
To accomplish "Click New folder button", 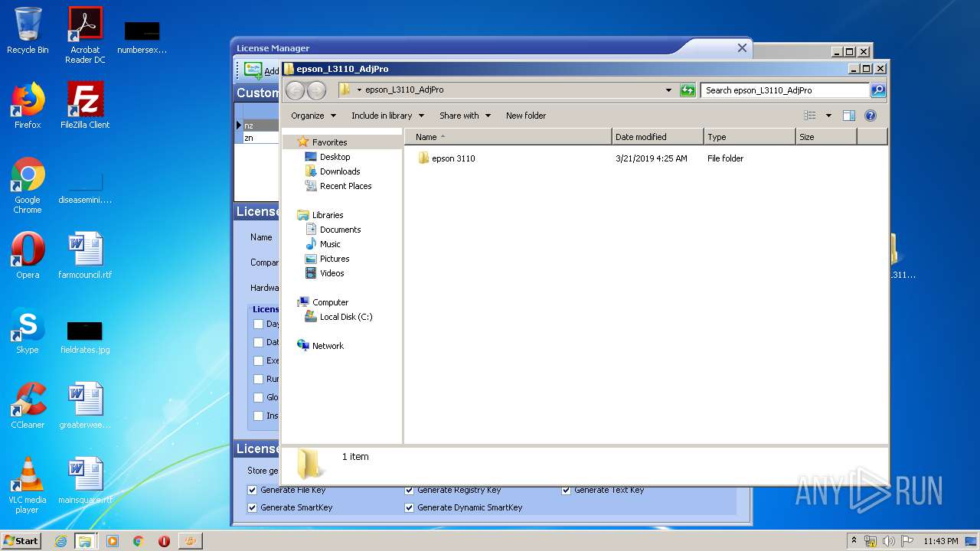I will pyautogui.click(x=526, y=116).
